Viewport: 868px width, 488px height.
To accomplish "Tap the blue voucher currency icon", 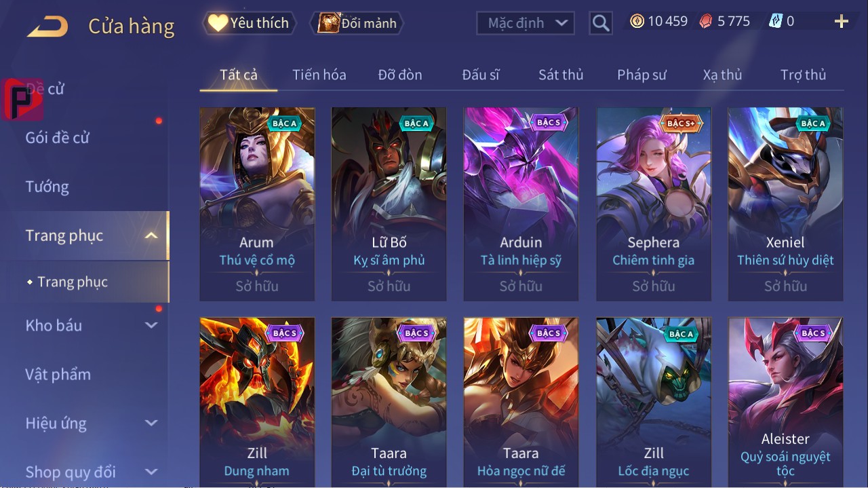I will pyautogui.click(x=776, y=21).
